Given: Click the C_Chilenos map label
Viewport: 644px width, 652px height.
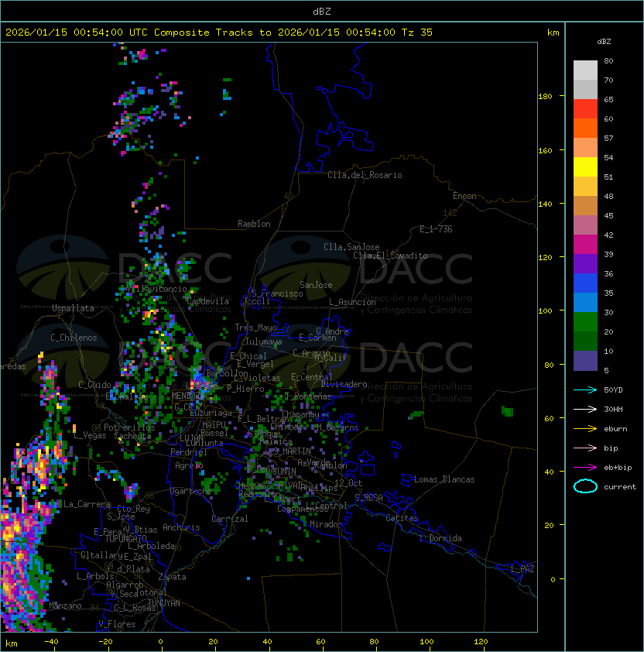Looking at the screenshot, I should point(74,338).
